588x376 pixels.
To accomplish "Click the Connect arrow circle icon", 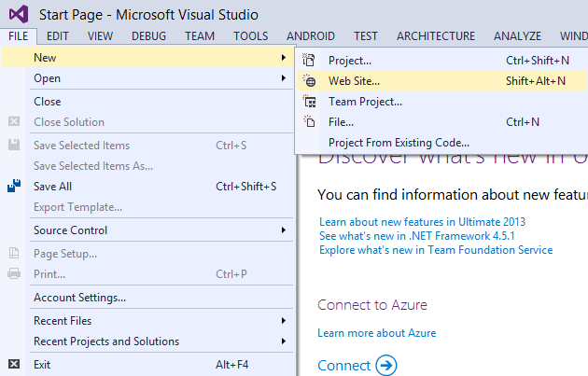I will click(x=385, y=365).
